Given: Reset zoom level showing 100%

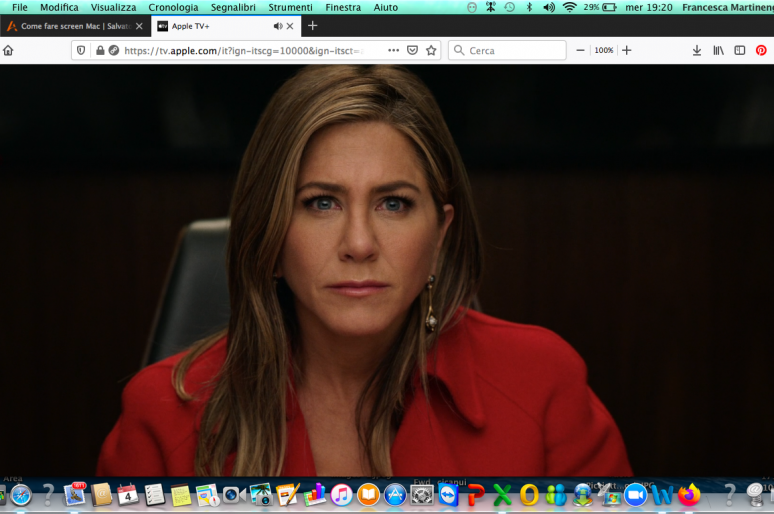Looking at the screenshot, I should click(x=604, y=50).
